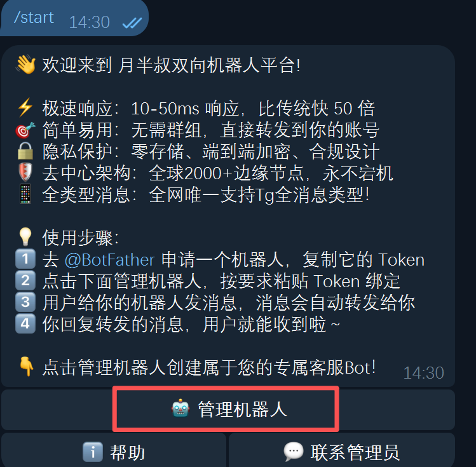Screen dimensions: 476x467
Task: Click the dart target emoji beside 简单易用
Action: [25, 130]
